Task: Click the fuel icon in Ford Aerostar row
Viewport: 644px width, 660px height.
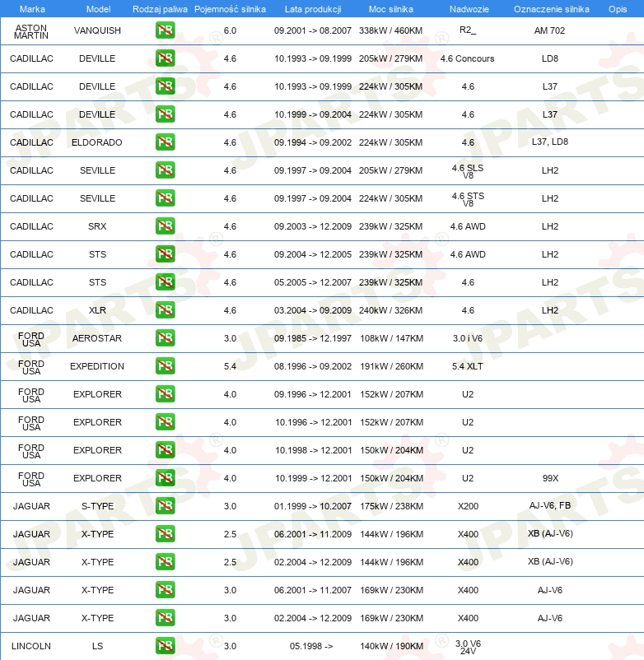Action: pyautogui.click(x=165, y=338)
